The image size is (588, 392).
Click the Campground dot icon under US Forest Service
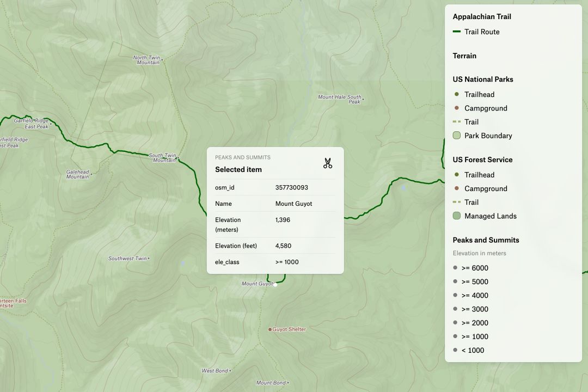456,188
